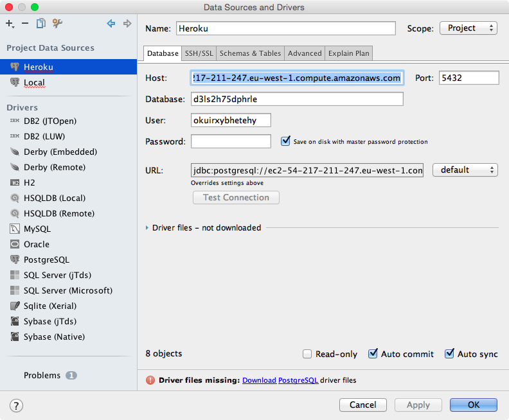The width and height of the screenshot is (509, 420).
Task: Click the duplicate data source icon
Action: click(41, 23)
